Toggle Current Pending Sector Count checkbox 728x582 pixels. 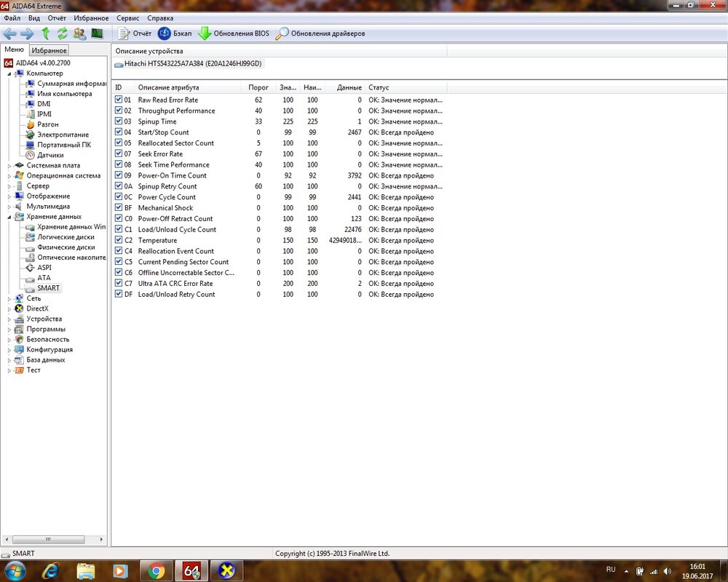[x=119, y=261]
